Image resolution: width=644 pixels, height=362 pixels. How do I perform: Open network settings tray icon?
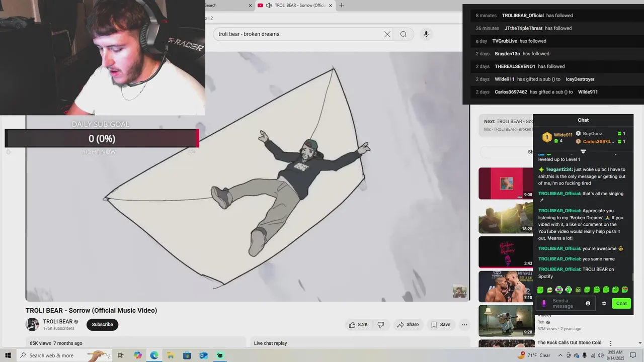click(x=593, y=355)
